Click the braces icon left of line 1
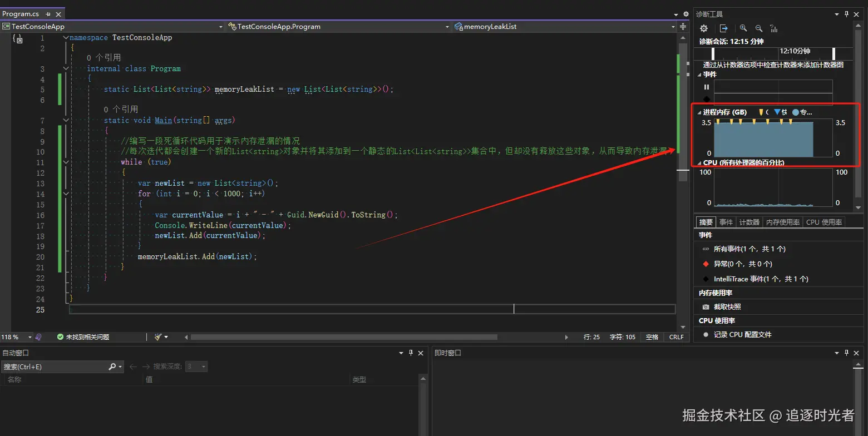 (17, 38)
